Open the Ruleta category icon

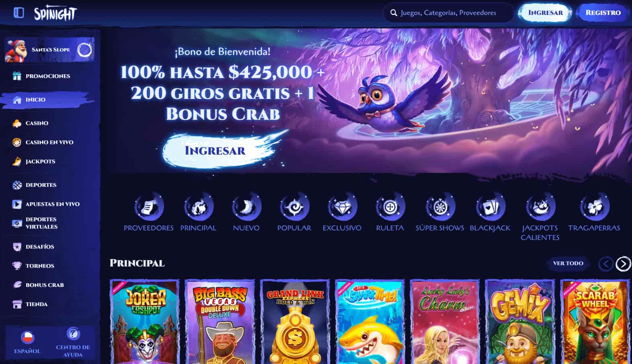390,207
